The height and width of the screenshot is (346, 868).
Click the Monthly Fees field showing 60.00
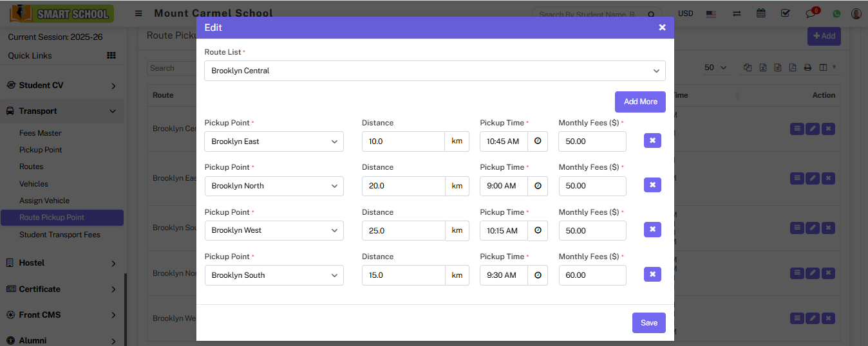(x=592, y=275)
